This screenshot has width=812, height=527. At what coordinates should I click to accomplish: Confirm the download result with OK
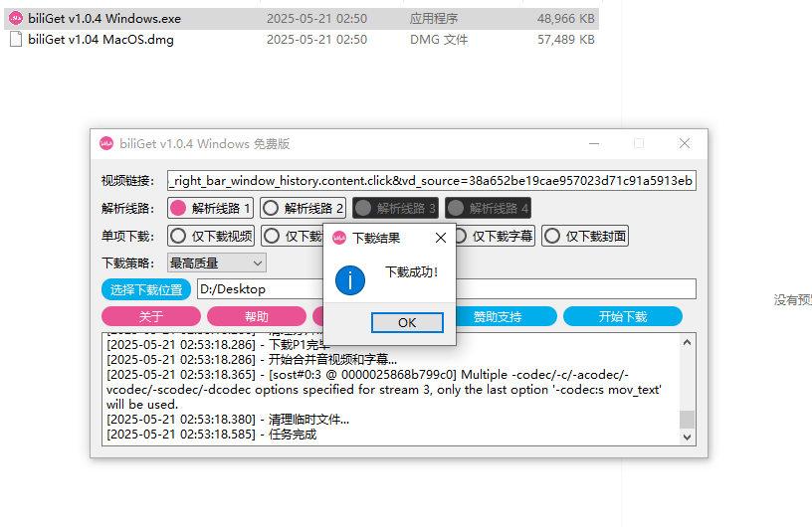tap(407, 322)
